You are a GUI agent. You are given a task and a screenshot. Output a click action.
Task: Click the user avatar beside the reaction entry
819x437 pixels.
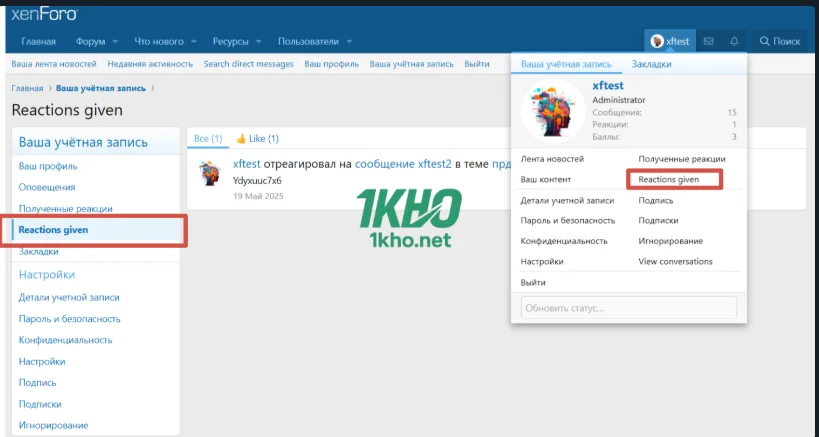tap(210, 173)
